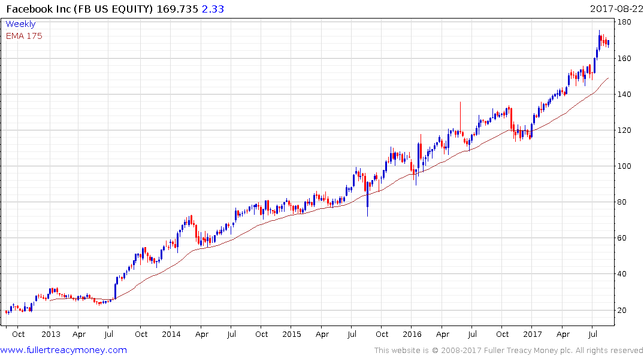644x359 pixels.
Task: Click the 180 price axis label
Action: click(x=624, y=22)
